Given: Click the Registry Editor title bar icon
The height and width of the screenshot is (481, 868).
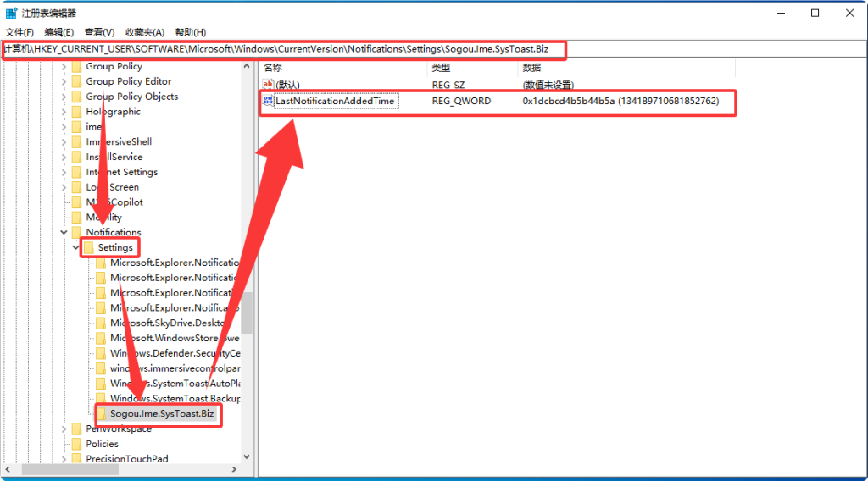Looking at the screenshot, I should pyautogui.click(x=11, y=13).
